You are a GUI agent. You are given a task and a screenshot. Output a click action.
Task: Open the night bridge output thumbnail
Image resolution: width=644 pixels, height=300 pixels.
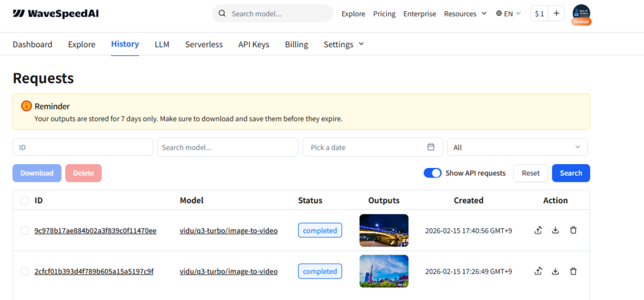coord(384,230)
